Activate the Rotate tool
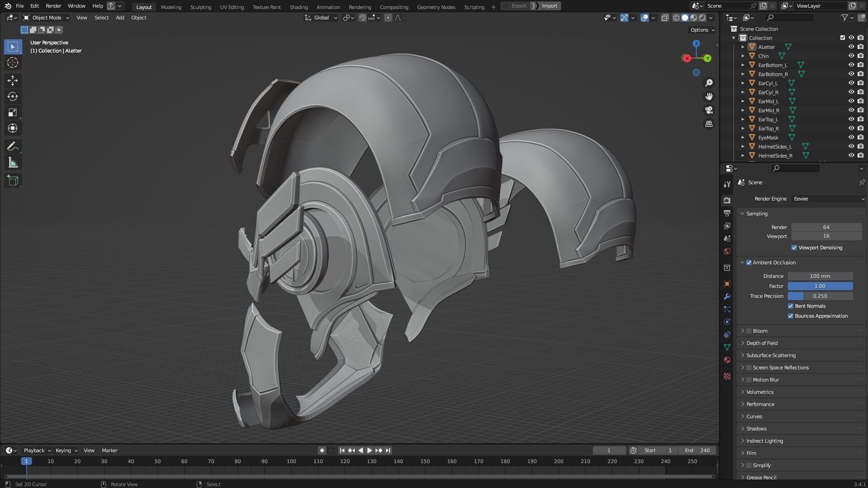The width and height of the screenshot is (868, 488). click(13, 96)
